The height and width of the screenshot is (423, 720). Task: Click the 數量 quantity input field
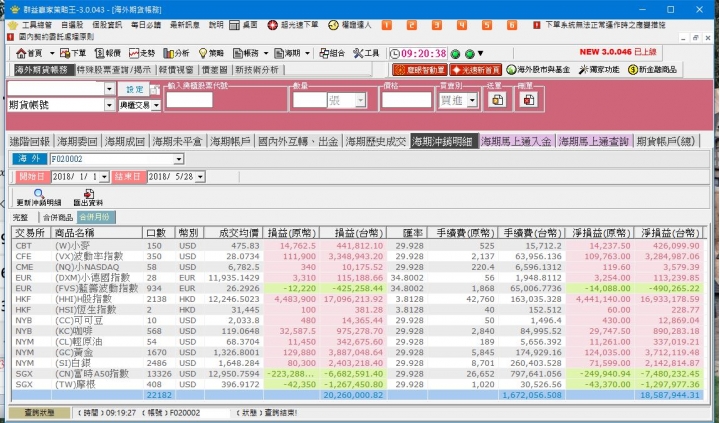310,100
